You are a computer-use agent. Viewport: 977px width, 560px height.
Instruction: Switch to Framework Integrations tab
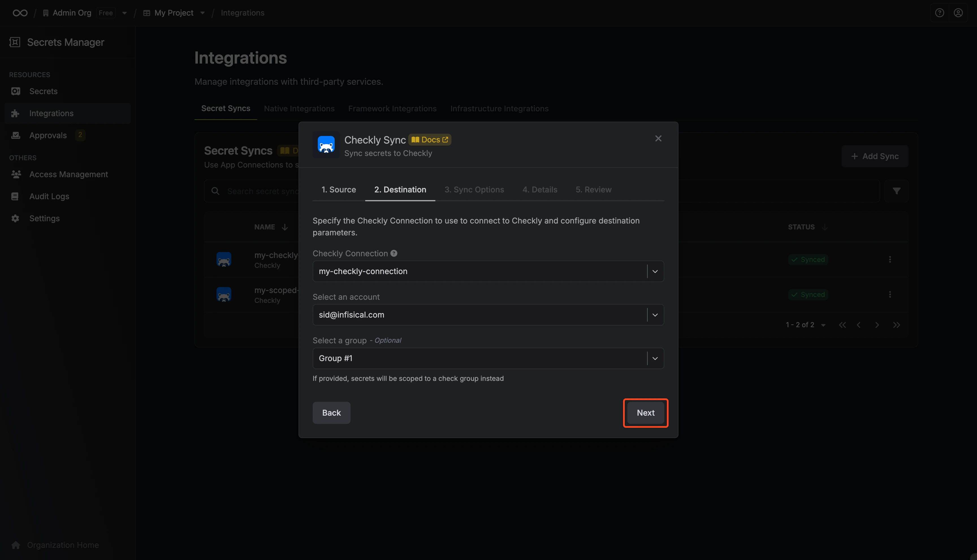click(392, 109)
